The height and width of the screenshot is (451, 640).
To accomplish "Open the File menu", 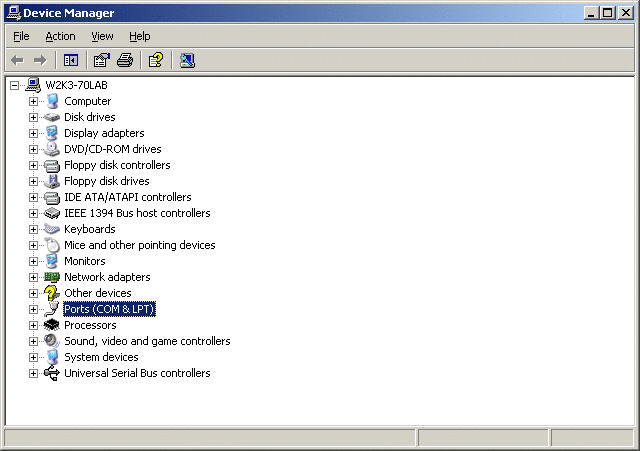I will pos(21,36).
